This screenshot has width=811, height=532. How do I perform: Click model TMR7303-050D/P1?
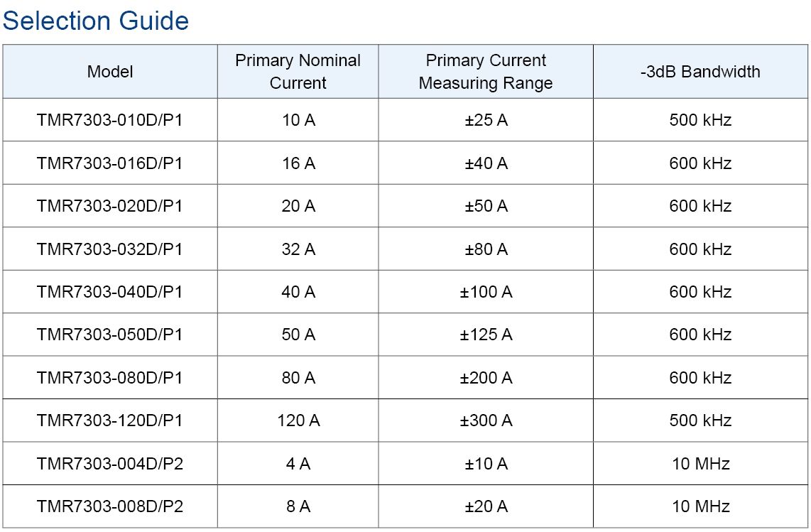pos(110,335)
